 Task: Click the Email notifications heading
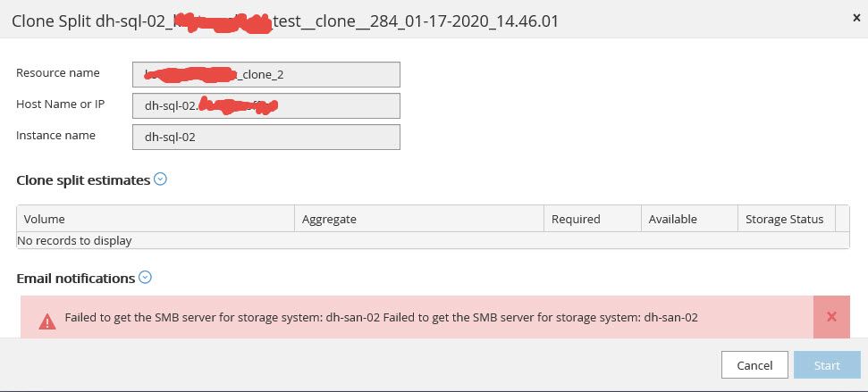76,279
